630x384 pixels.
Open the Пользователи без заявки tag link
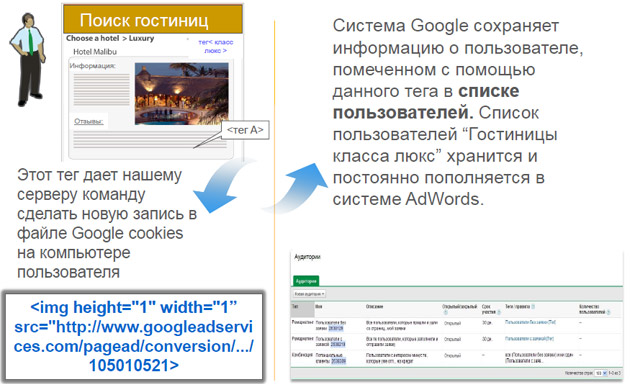530,322
